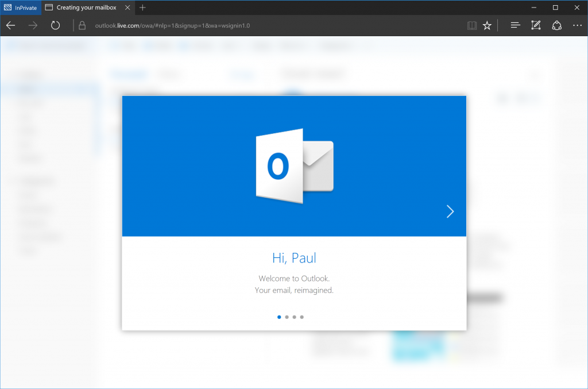This screenshot has height=389, width=588.
Task: Add page to favorites with the star icon
Action: 487,25
